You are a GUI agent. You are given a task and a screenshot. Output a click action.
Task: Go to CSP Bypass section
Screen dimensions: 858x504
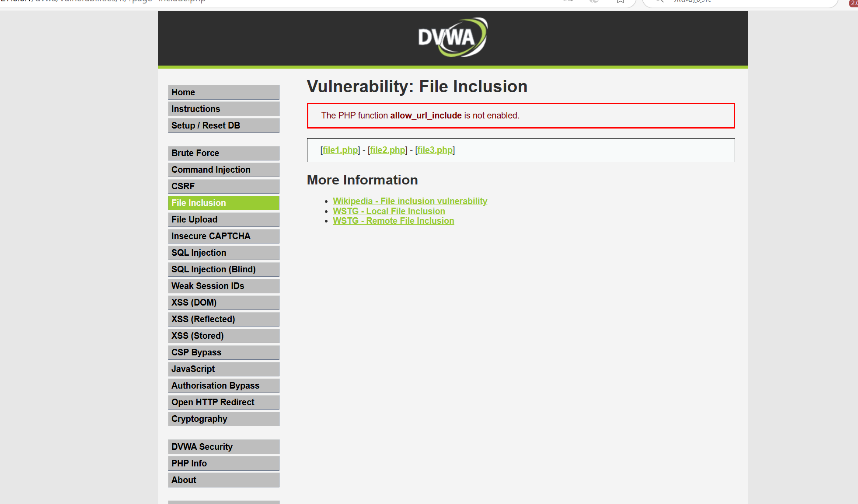click(x=223, y=352)
